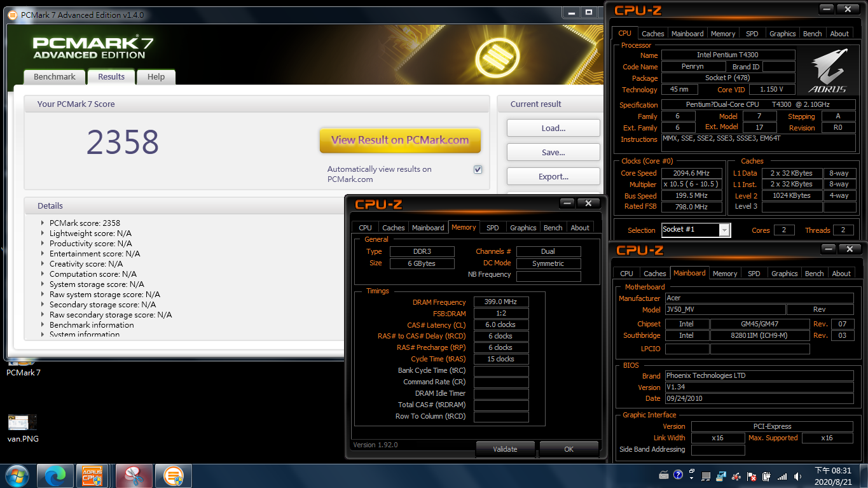
Task: Click the Save... button
Action: (553, 152)
